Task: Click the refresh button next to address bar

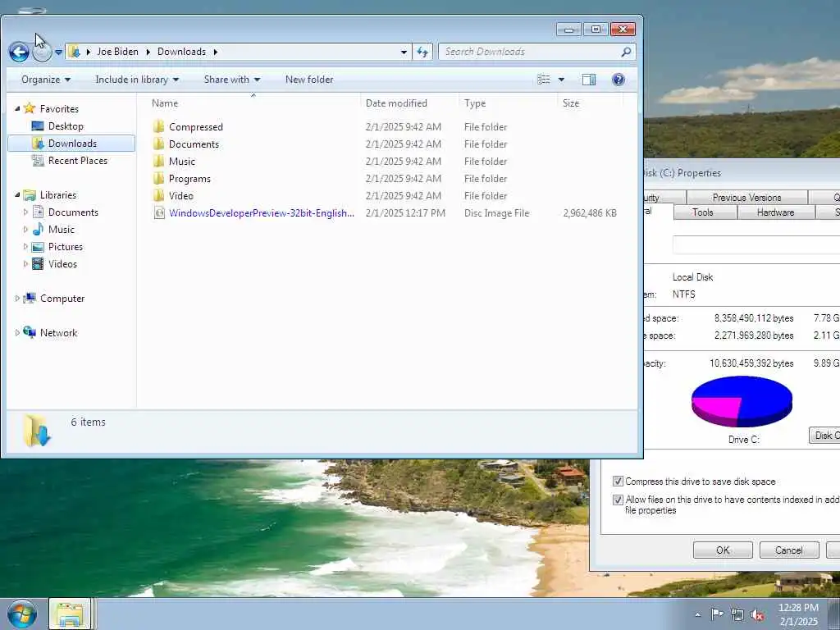Action: [x=422, y=52]
